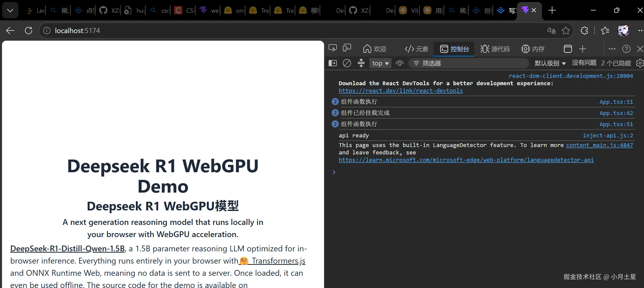The height and width of the screenshot is (288, 644).
Task: Focus the 筛选器 filter input
Action: click(x=469, y=63)
